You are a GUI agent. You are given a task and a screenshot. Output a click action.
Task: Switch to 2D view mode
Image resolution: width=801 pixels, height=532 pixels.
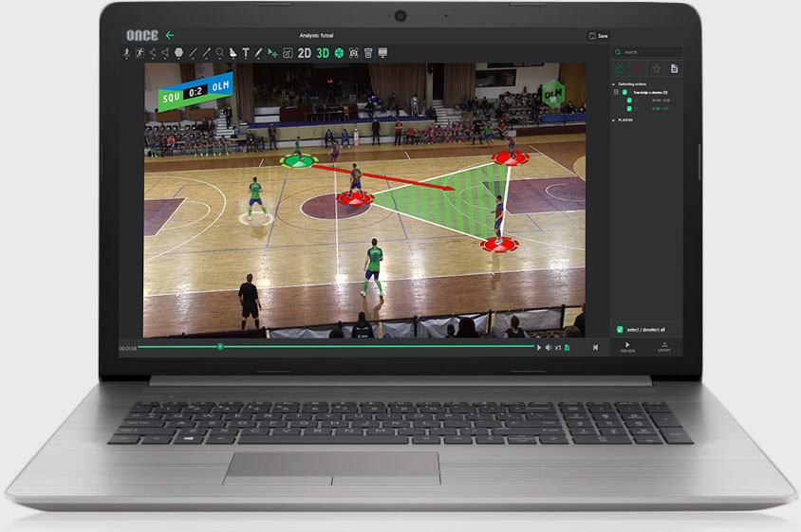pyautogui.click(x=304, y=53)
